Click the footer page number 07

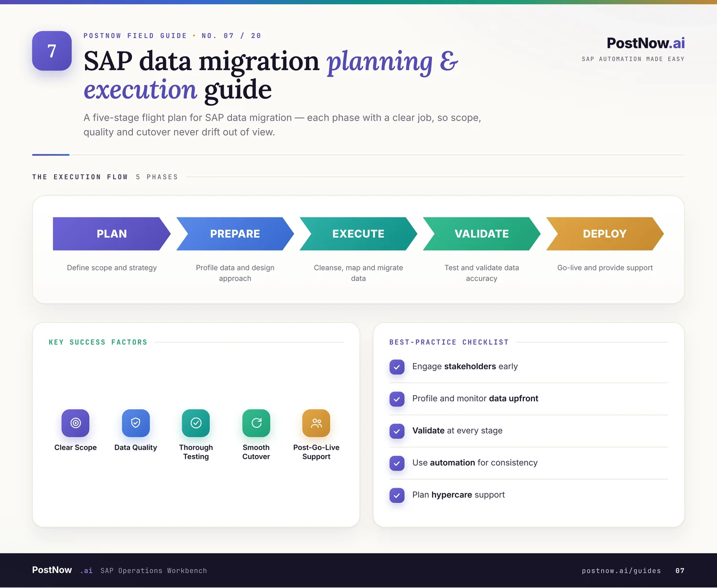(x=680, y=571)
